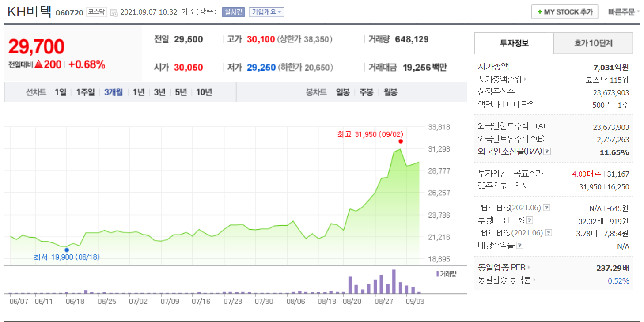Image resolution: width=644 pixels, height=322 pixels.
Task: Click the plus icon in MY STOCK 추가
Action: 539,12
